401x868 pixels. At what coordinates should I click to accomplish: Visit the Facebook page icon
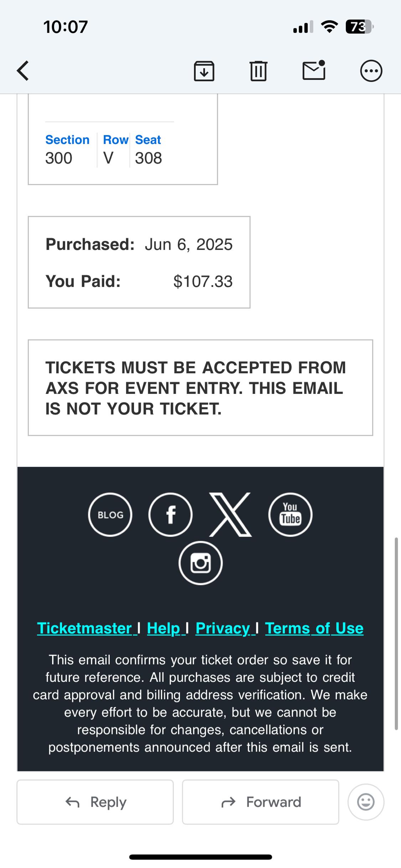tap(170, 514)
